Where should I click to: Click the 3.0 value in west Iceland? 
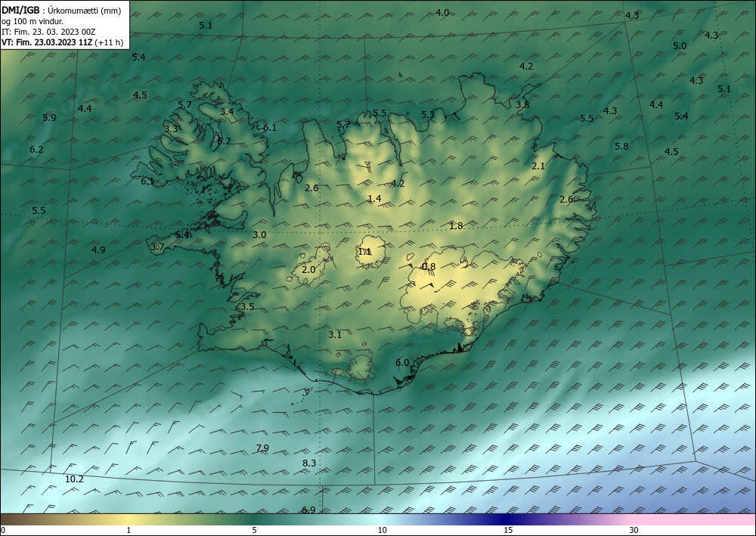point(259,235)
